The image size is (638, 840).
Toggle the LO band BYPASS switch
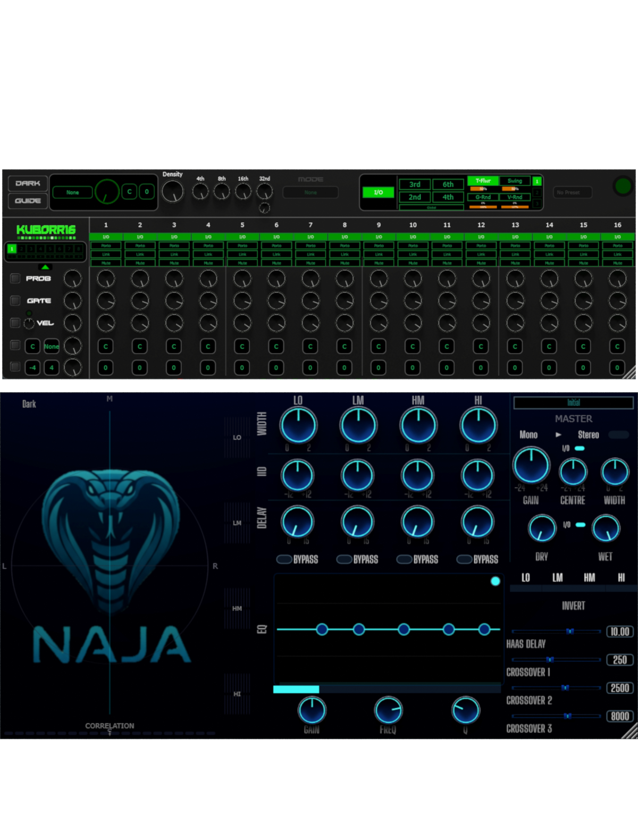click(284, 559)
